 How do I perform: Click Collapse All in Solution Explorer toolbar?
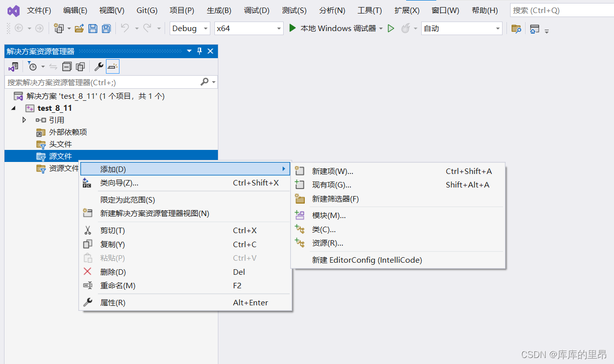(x=67, y=67)
